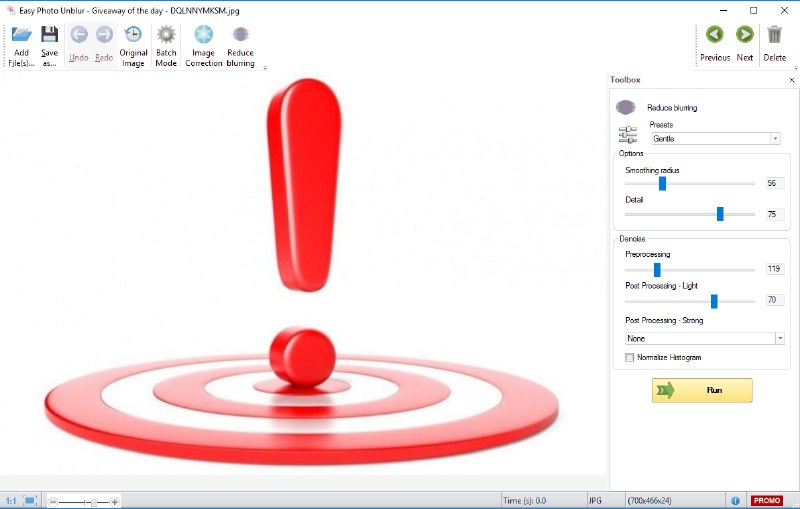The image size is (800, 509).
Task: Click the JPG format status text
Action: point(595,501)
